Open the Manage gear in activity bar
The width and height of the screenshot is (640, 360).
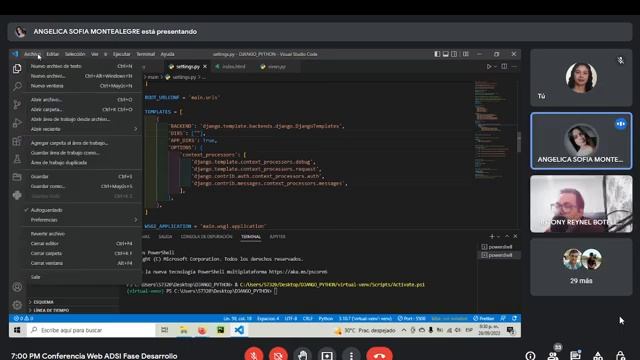point(17,305)
